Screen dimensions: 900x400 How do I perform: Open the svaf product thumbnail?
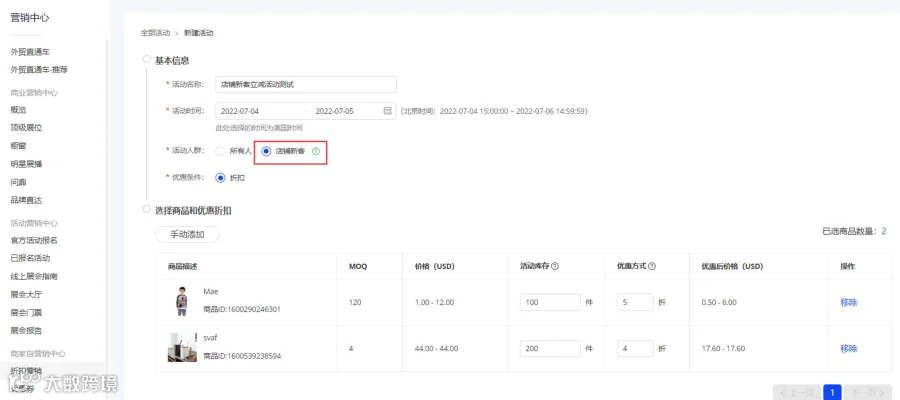tap(182, 347)
